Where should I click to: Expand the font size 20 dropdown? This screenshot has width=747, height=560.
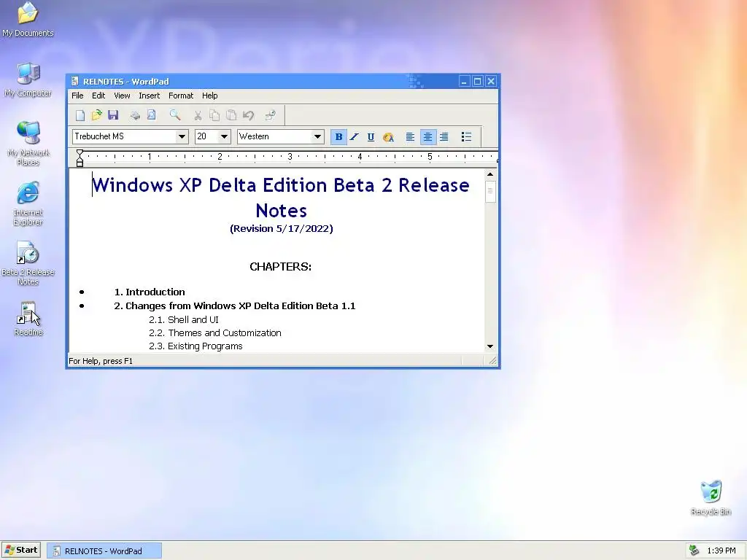tap(224, 136)
